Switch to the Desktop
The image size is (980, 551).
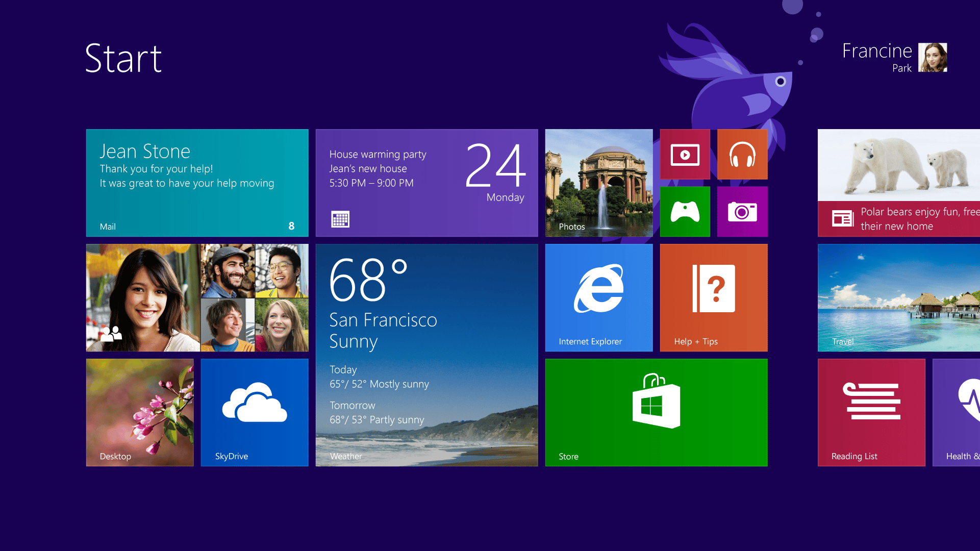coord(139,412)
